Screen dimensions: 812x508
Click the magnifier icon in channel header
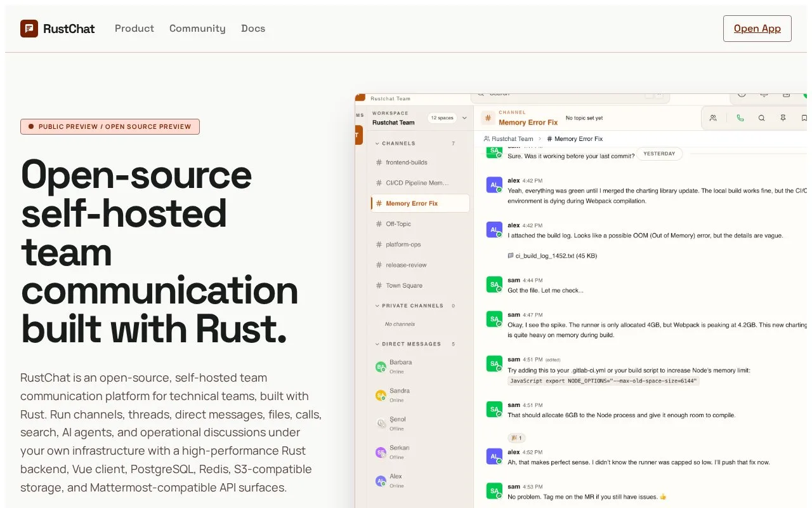(x=762, y=117)
